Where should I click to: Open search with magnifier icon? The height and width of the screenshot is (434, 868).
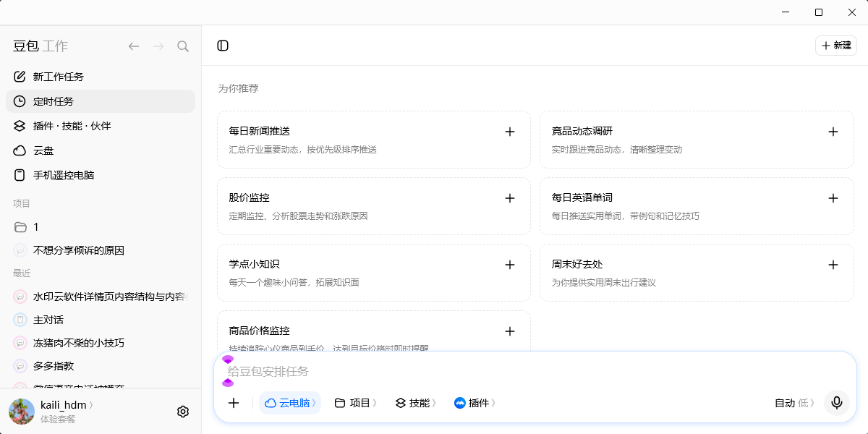183,46
